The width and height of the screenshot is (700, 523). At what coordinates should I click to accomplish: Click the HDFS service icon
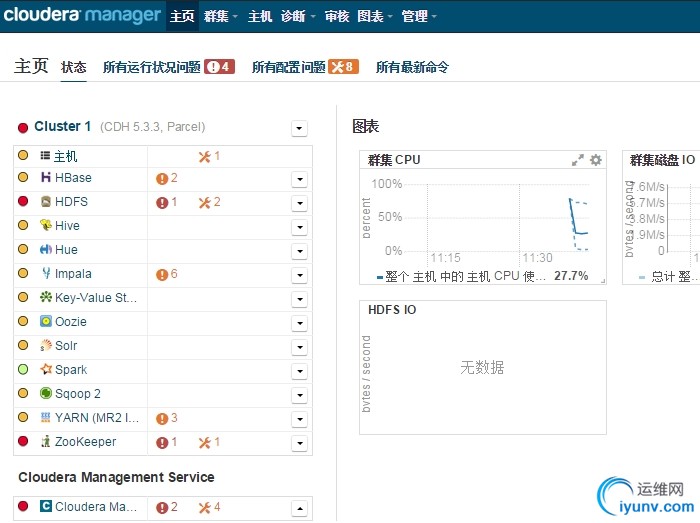tap(46, 201)
